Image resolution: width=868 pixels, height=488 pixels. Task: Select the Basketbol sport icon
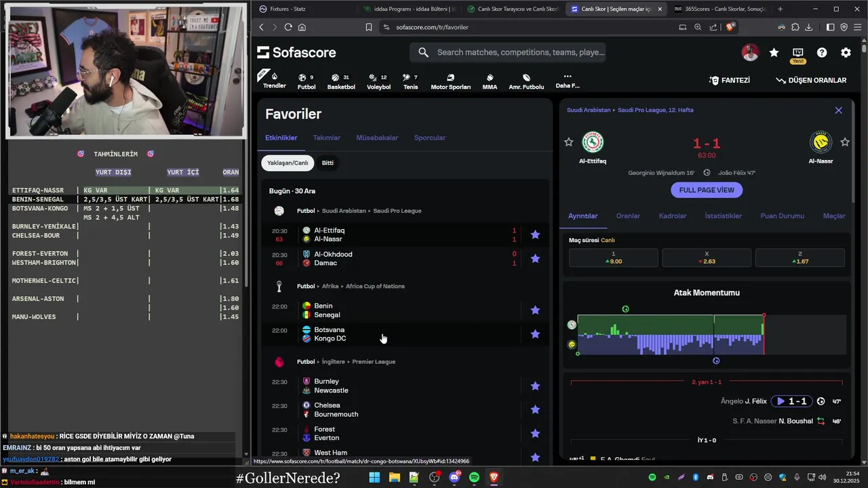click(341, 81)
